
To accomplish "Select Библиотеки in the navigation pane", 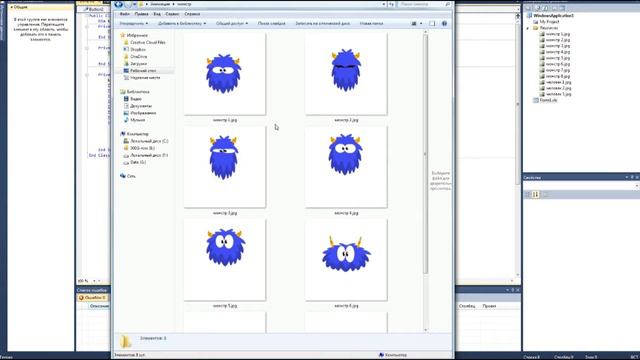I will pos(135,92).
